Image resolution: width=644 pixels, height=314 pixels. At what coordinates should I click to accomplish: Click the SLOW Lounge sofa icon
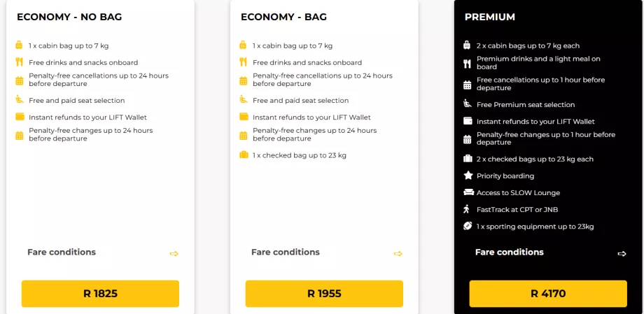coord(468,192)
